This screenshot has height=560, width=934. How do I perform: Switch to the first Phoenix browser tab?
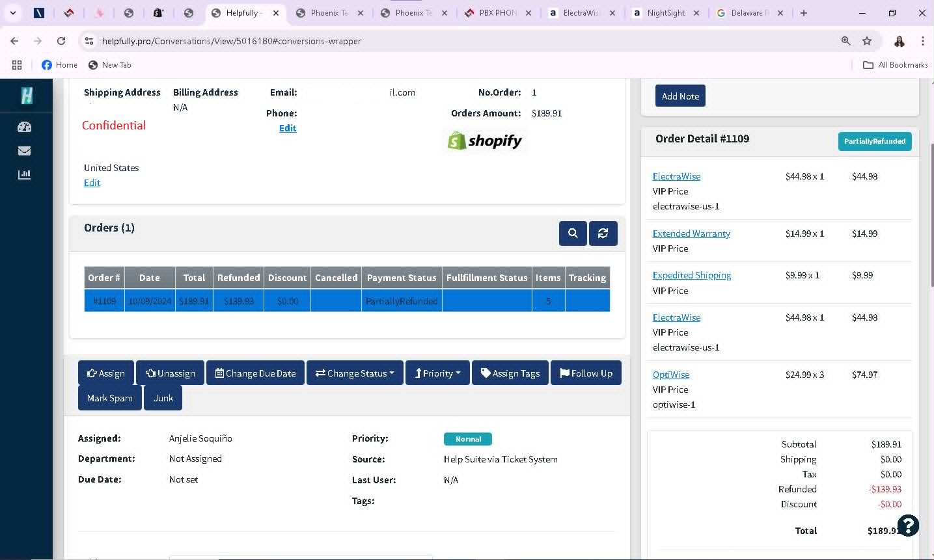(329, 13)
